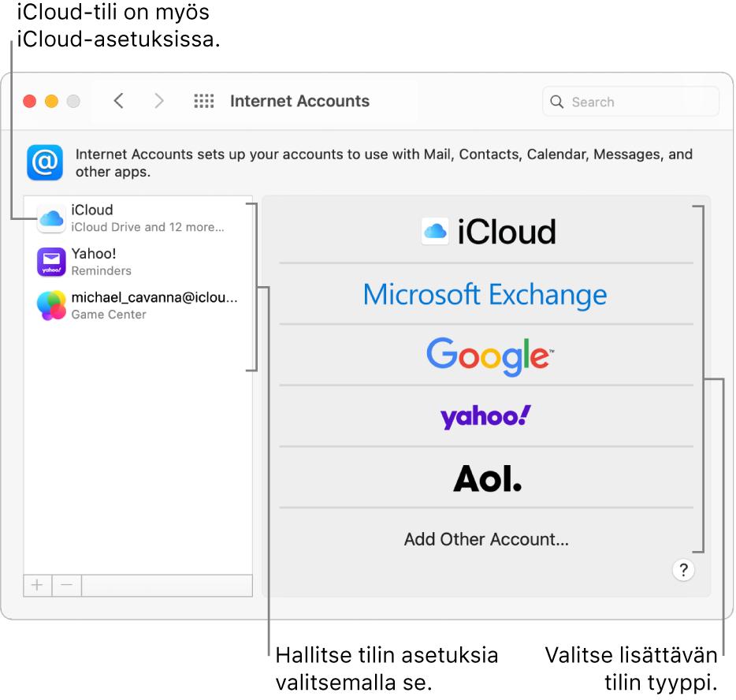The width and height of the screenshot is (736, 700).
Task: Choose Aol account type
Action: click(486, 478)
